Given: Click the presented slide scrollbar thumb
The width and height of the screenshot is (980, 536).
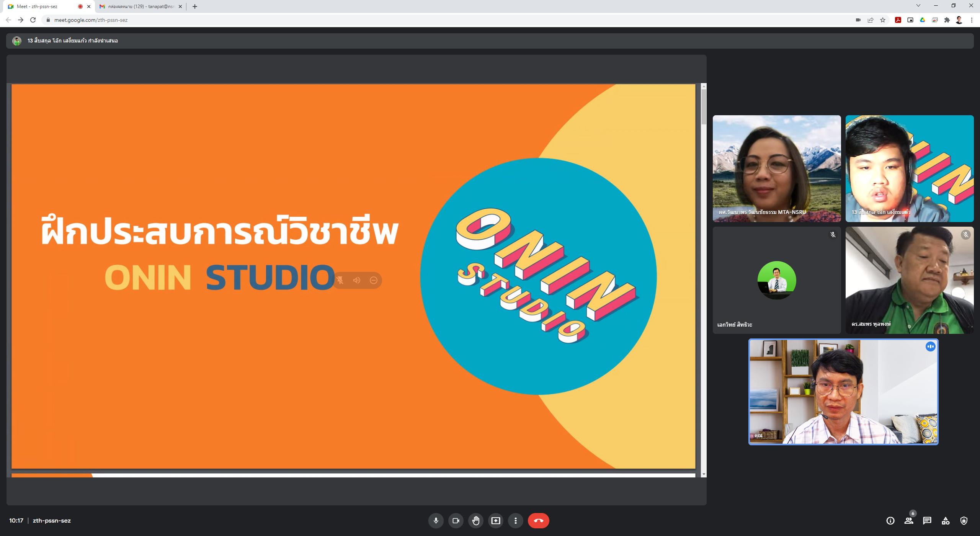Looking at the screenshot, I should click(x=704, y=107).
